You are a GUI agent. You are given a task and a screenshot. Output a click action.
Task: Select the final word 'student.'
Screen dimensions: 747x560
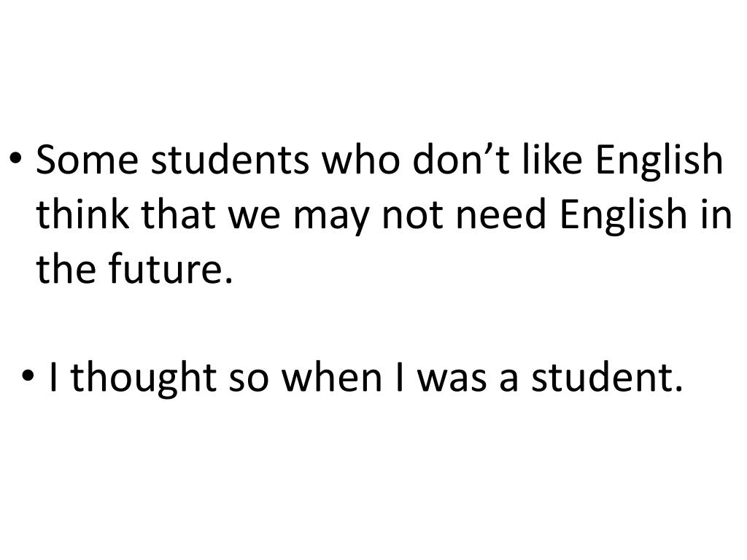[x=608, y=377]
